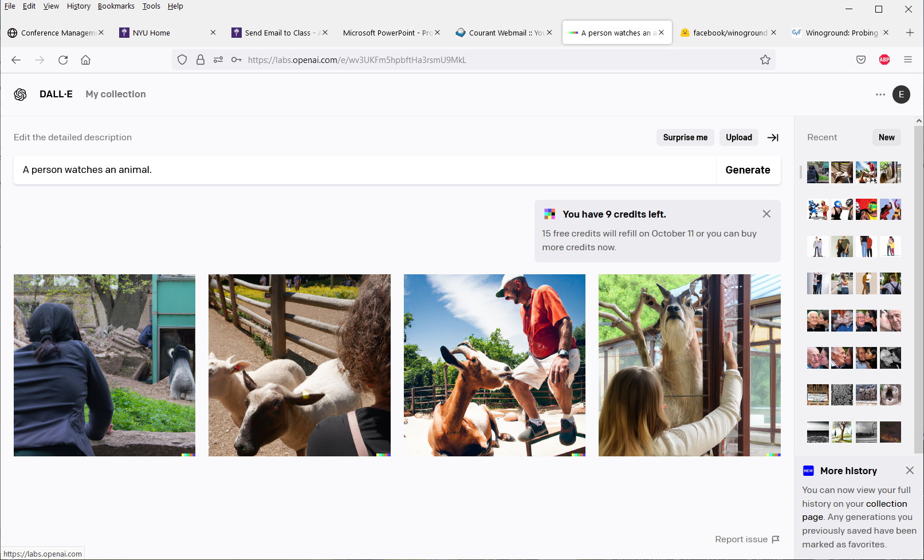The width and height of the screenshot is (924, 560).
Task: Open the three-dots more options menu
Action: [880, 94]
